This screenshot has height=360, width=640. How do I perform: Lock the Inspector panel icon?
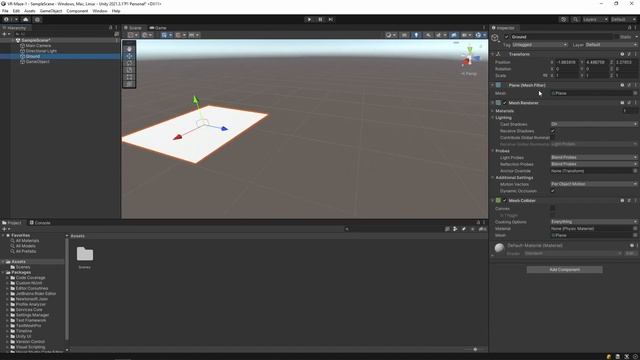click(x=629, y=28)
